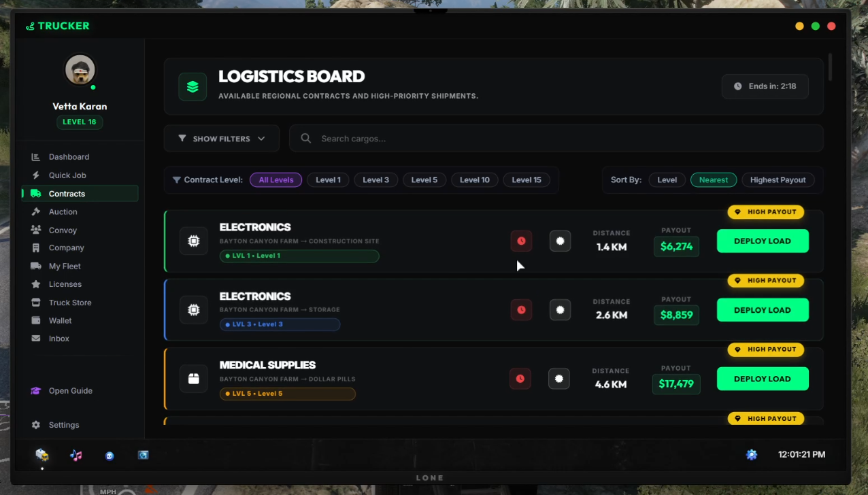Screen dimensions: 868x495
Task: Click the My Fleet truck icon
Action: coord(36,267)
